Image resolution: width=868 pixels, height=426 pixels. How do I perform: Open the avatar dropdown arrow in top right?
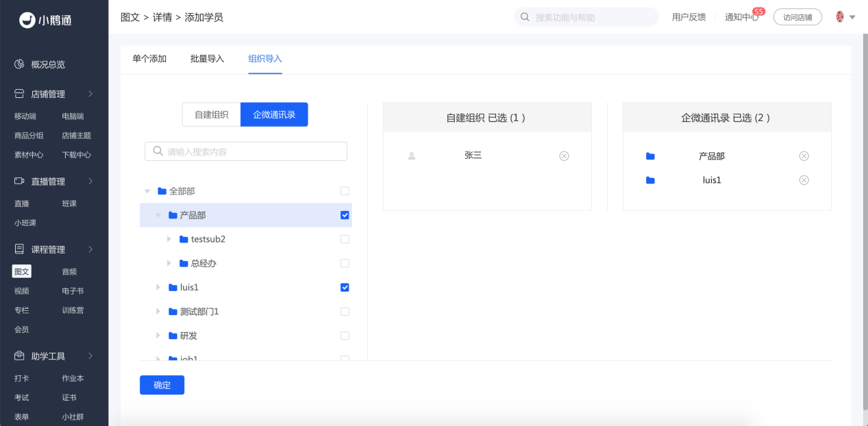853,17
